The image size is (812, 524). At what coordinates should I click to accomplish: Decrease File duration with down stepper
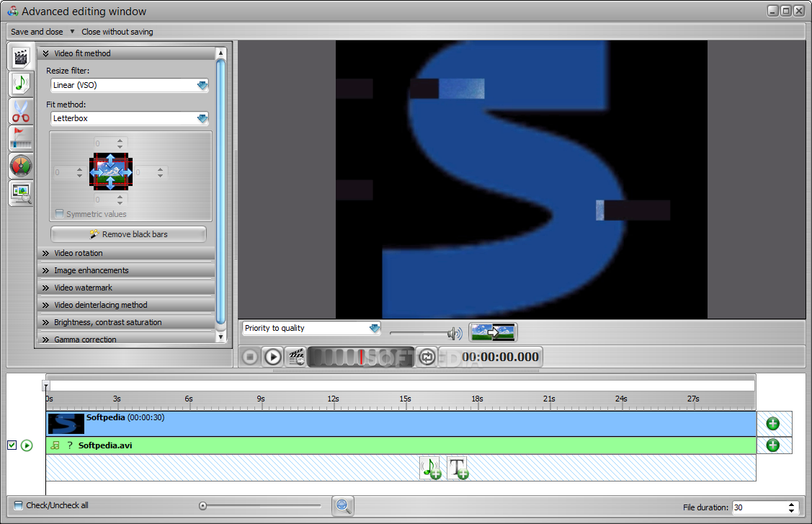791,511
